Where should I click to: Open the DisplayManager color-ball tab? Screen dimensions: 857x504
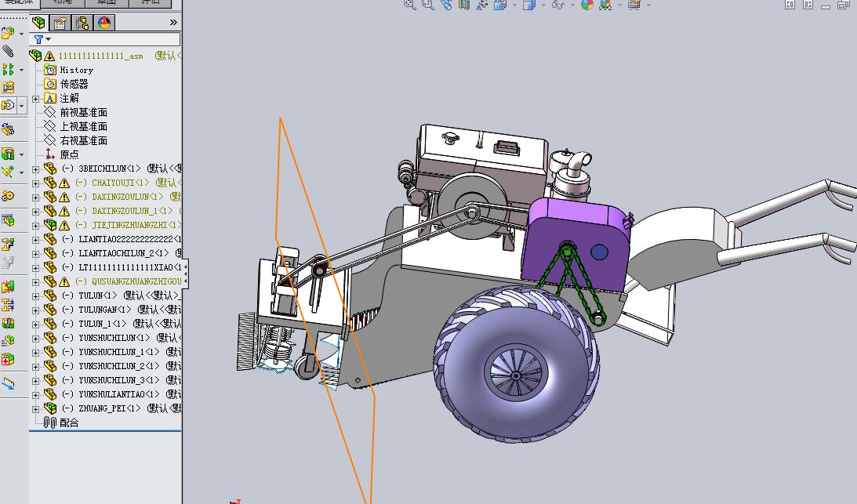coord(103,23)
